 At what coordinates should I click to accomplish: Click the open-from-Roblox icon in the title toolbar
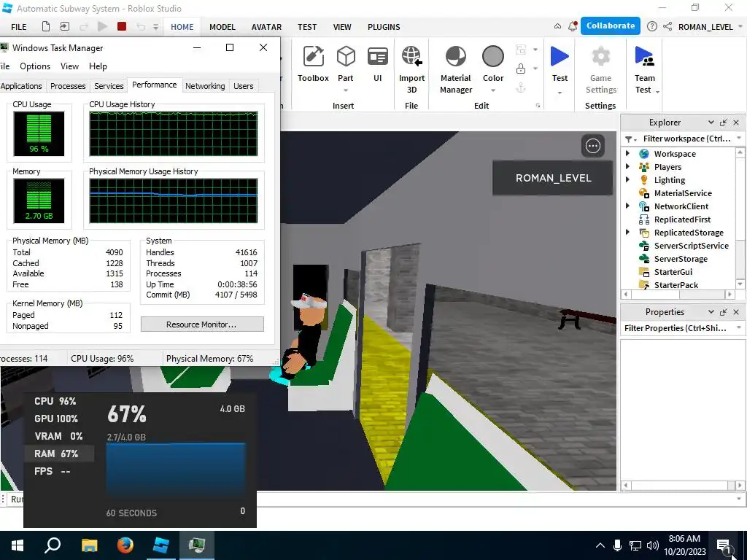click(x=64, y=27)
